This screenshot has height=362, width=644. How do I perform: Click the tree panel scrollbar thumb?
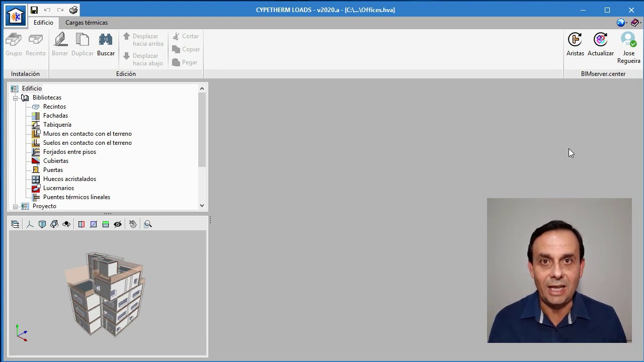point(202,130)
